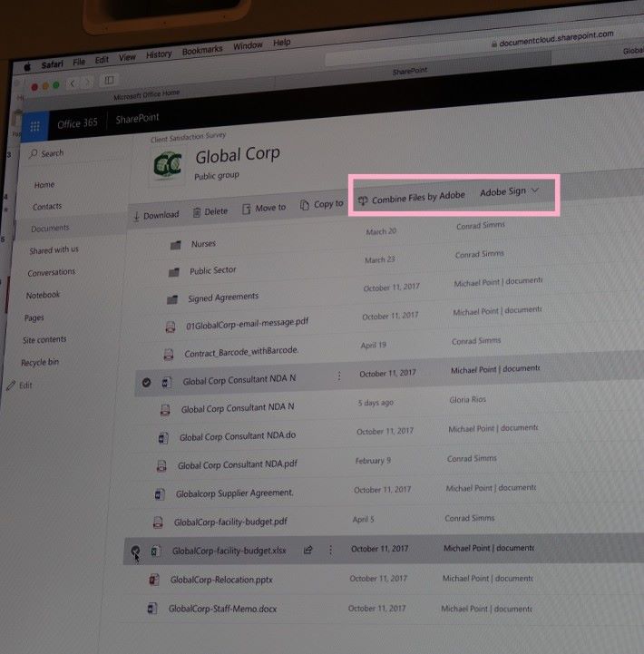Open GlobalCorp-Staff-Memo.docx file name
644x654 pixels.
222,609
